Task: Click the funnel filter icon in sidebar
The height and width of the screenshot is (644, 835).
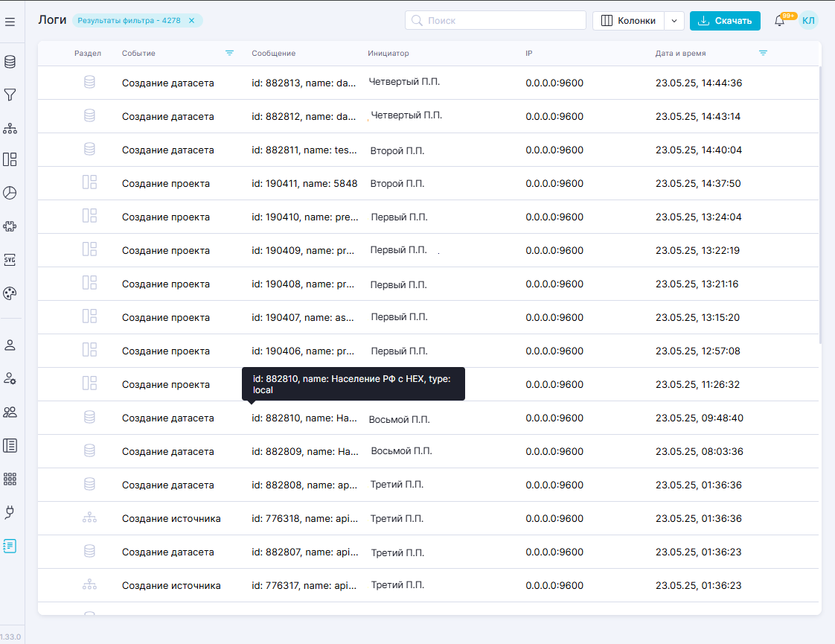Action: (10, 95)
